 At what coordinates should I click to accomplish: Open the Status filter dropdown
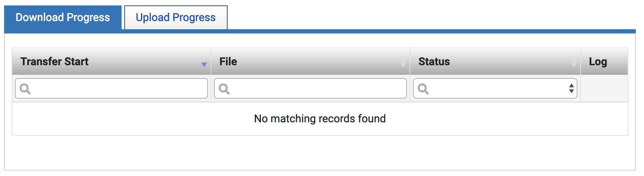click(x=496, y=89)
